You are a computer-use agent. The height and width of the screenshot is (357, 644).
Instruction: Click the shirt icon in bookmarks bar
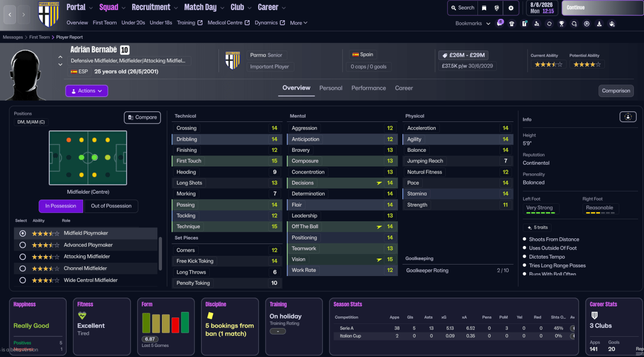click(x=512, y=23)
